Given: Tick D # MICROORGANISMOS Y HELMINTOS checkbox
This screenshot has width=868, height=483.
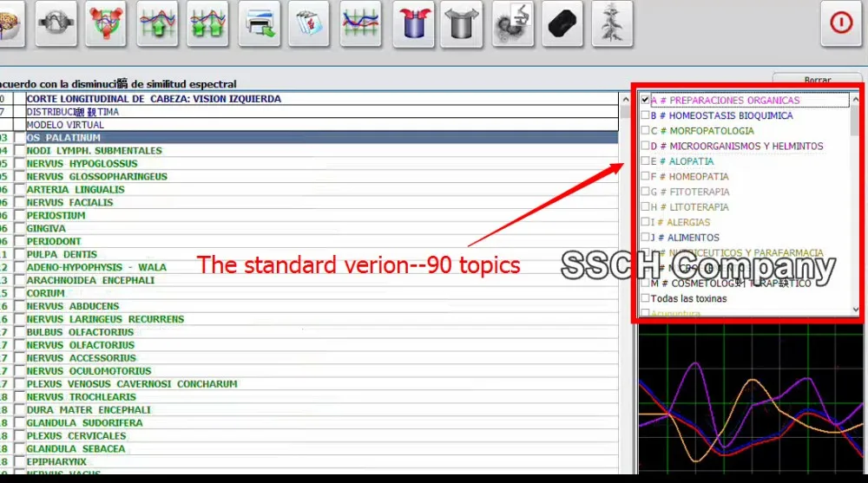Looking at the screenshot, I should click(x=645, y=146).
